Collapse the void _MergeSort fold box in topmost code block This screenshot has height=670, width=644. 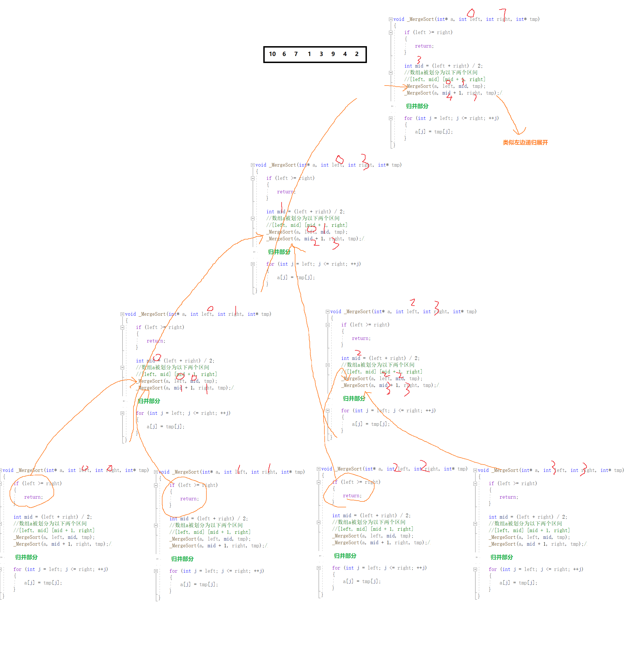pos(390,19)
